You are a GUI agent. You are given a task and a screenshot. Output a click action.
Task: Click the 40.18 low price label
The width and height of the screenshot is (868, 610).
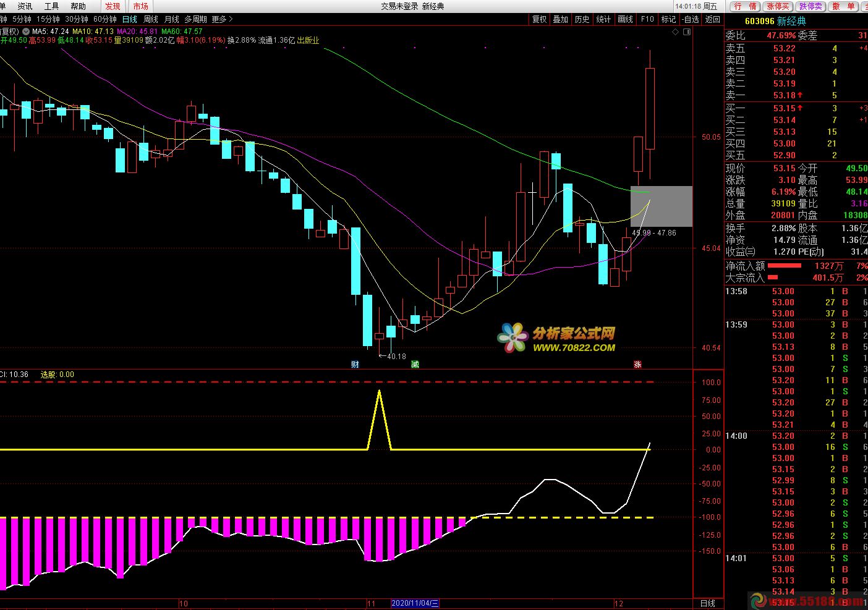click(x=396, y=357)
